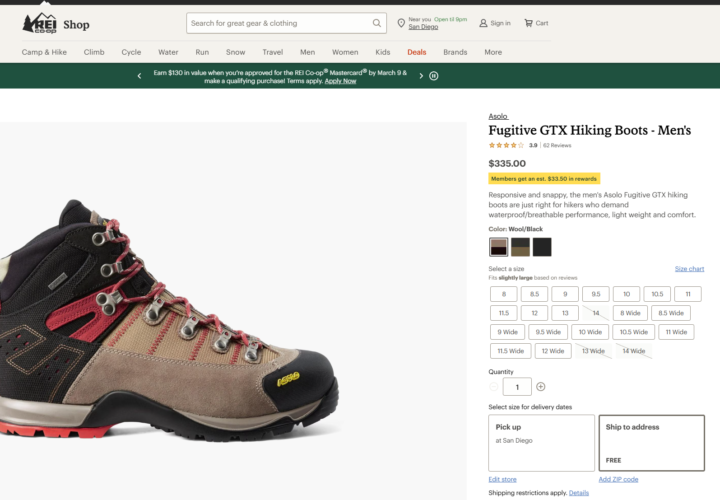Open the Brands menu

455,52
